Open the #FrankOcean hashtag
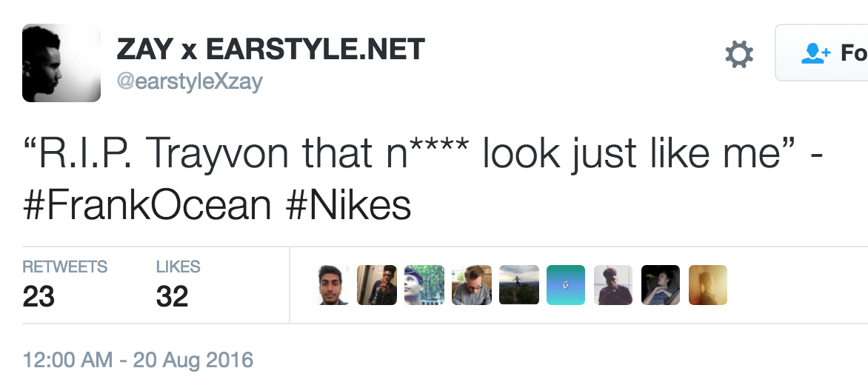868x385 pixels. pos(147,204)
